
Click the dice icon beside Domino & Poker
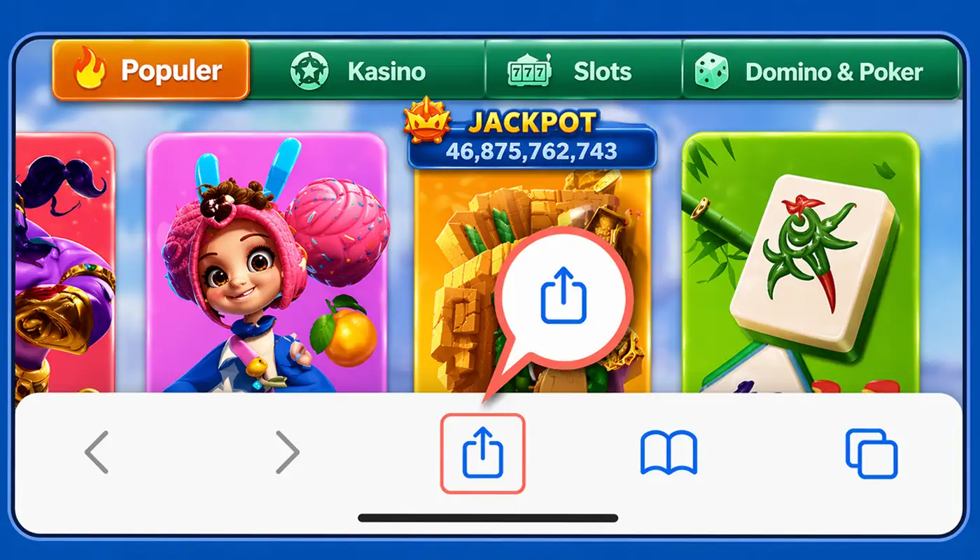pyautogui.click(x=711, y=71)
